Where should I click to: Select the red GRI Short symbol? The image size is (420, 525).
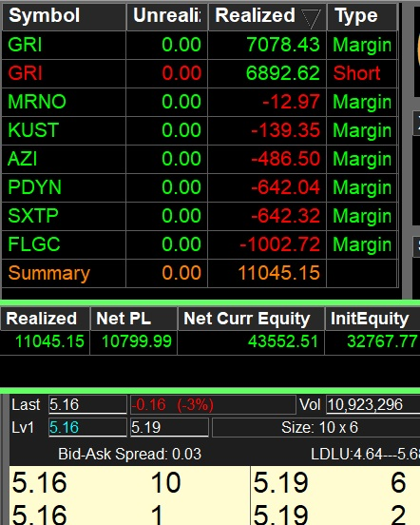(25, 73)
